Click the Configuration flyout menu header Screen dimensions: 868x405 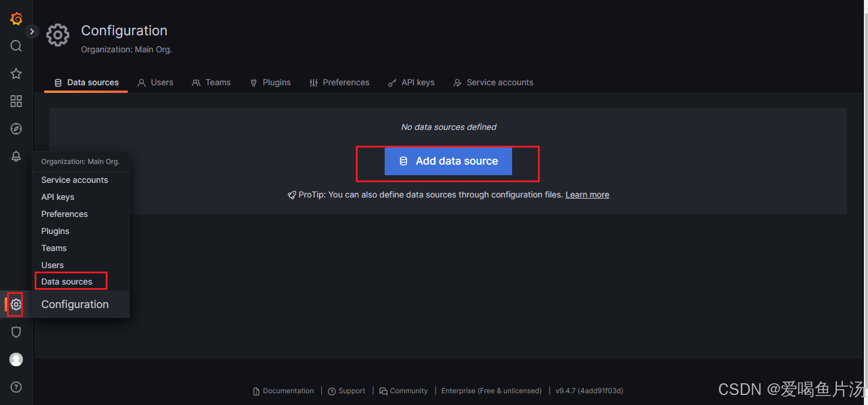point(80,304)
